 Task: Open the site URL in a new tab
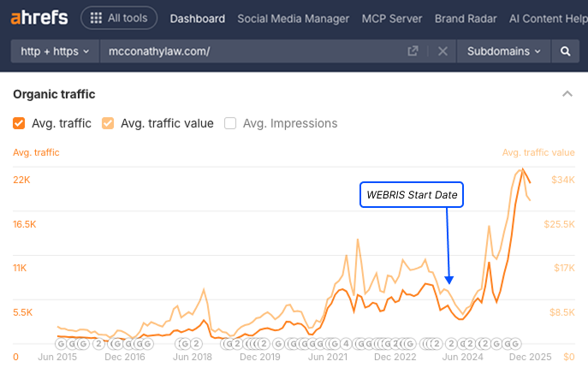click(x=413, y=51)
